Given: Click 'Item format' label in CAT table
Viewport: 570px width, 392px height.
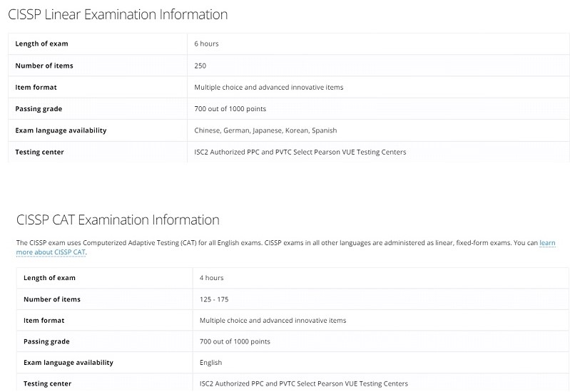Looking at the screenshot, I should tap(44, 321).
